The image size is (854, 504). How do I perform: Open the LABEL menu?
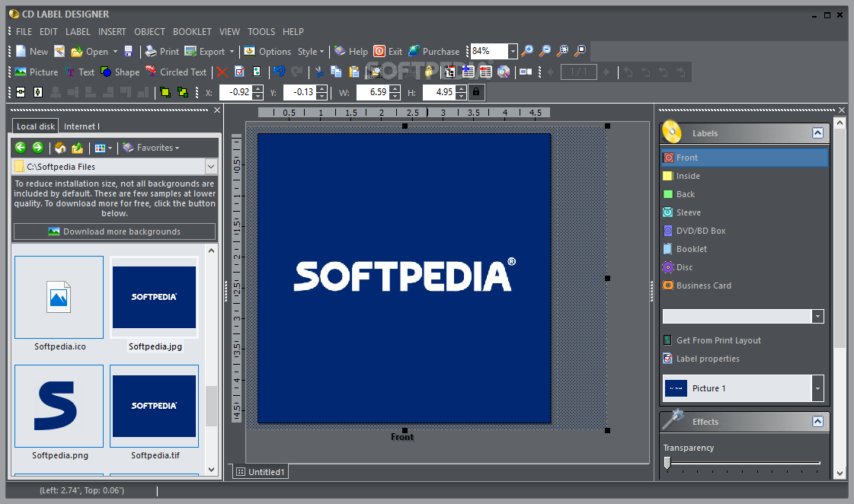click(78, 31)
